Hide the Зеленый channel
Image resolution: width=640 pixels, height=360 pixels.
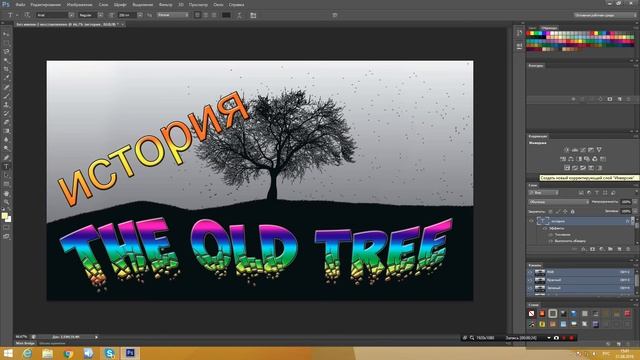click(531, 288)
